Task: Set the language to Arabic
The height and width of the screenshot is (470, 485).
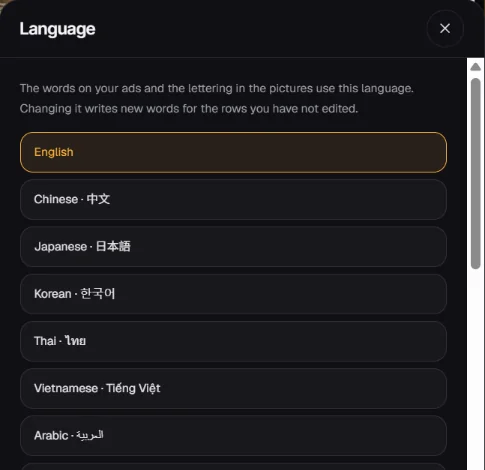Action: coord(233,436)
